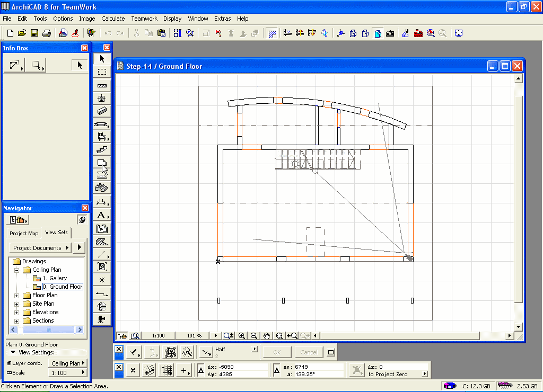Screen dimensions: 543x392
Task: Click the Save icon in the main toolbar
Action: [34, 33]
